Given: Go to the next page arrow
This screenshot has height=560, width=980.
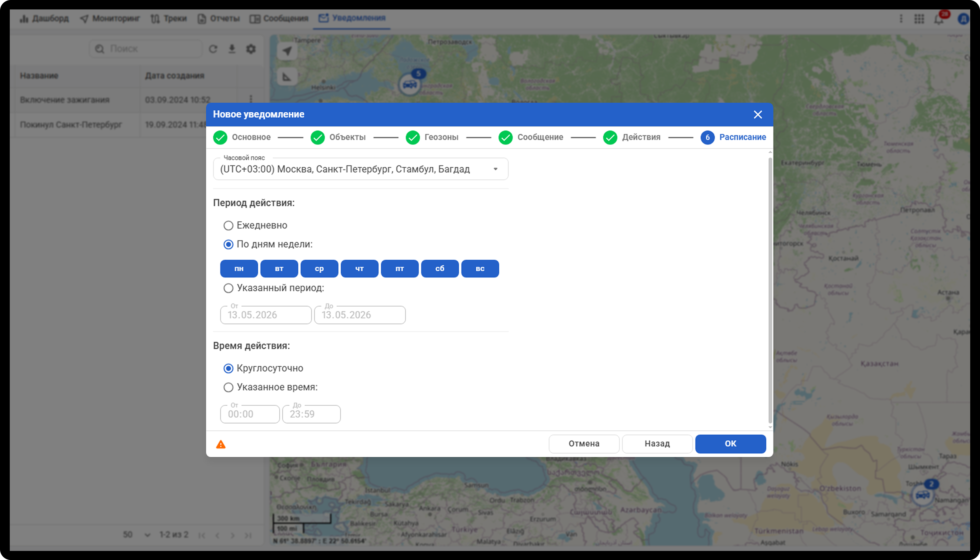Looking at the screenshot, I should point(232,535).
